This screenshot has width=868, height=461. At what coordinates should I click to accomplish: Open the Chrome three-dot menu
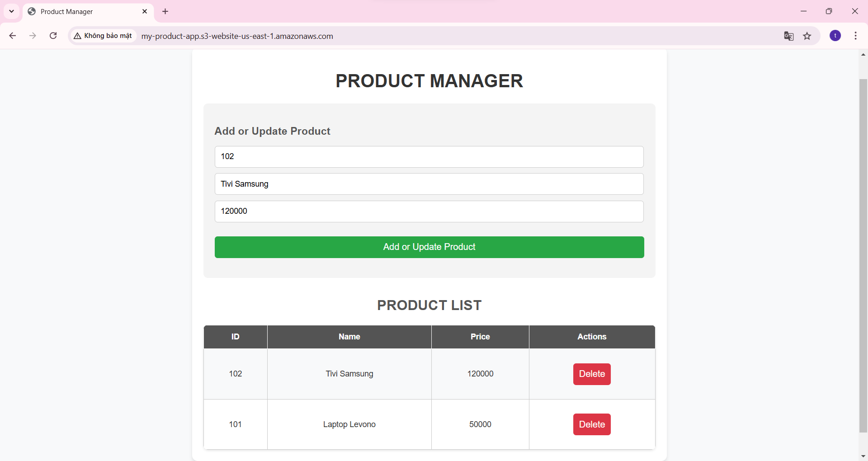pyautogui.click(x=856, y=36)
